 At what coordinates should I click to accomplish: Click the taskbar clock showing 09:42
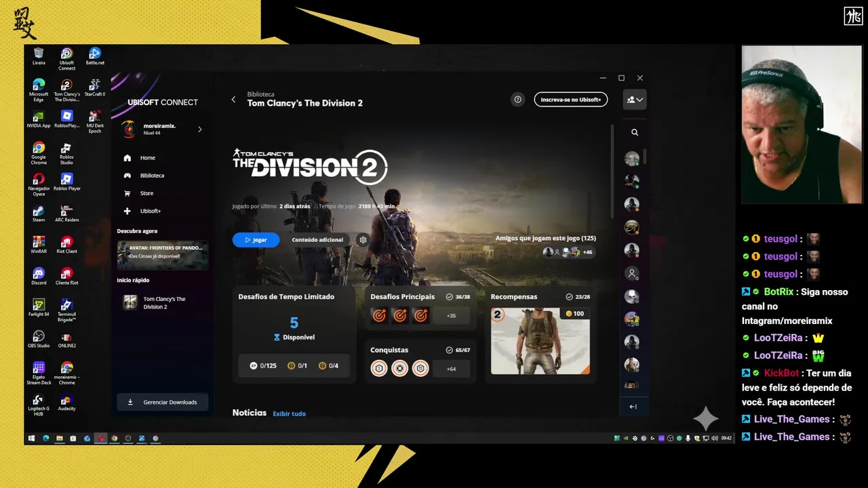coord(726,439)
